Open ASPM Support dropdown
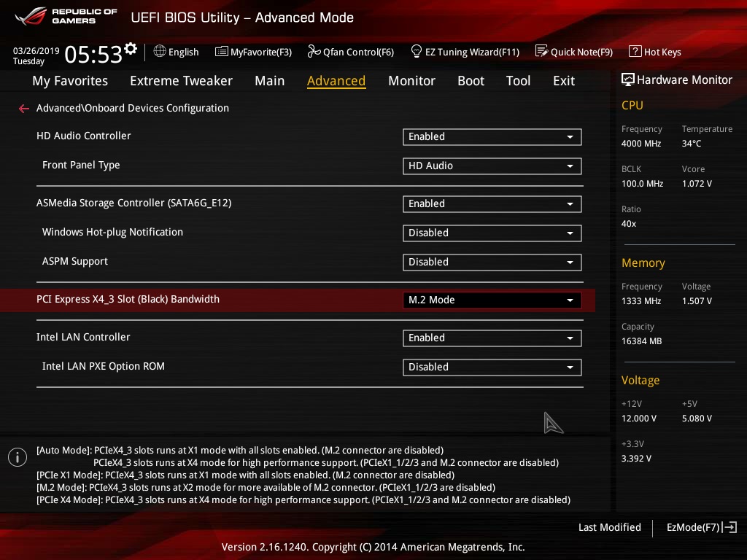747x560 pixels. point(492,262)
